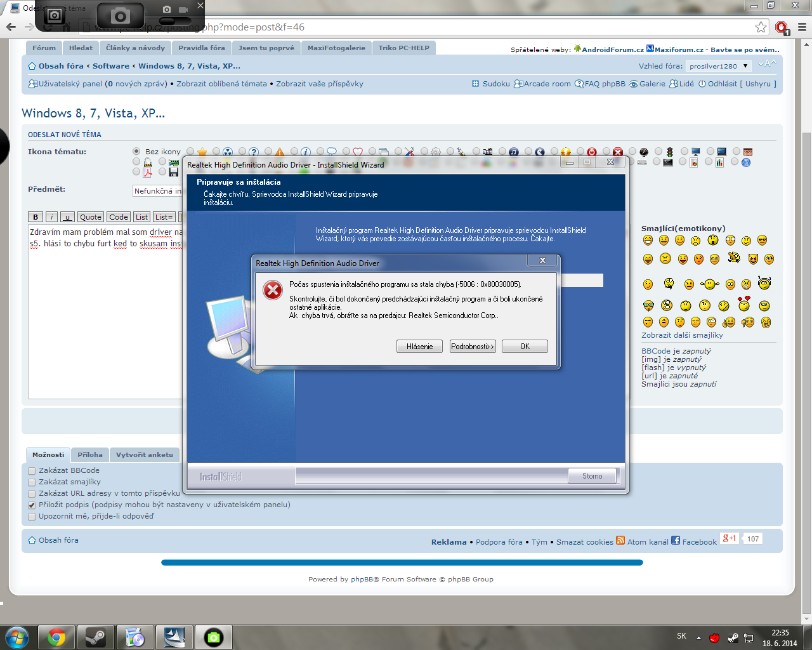Switch to the Vytvořit anketu tab
Screen dimensions: 812x650
[x=145, y=454]
